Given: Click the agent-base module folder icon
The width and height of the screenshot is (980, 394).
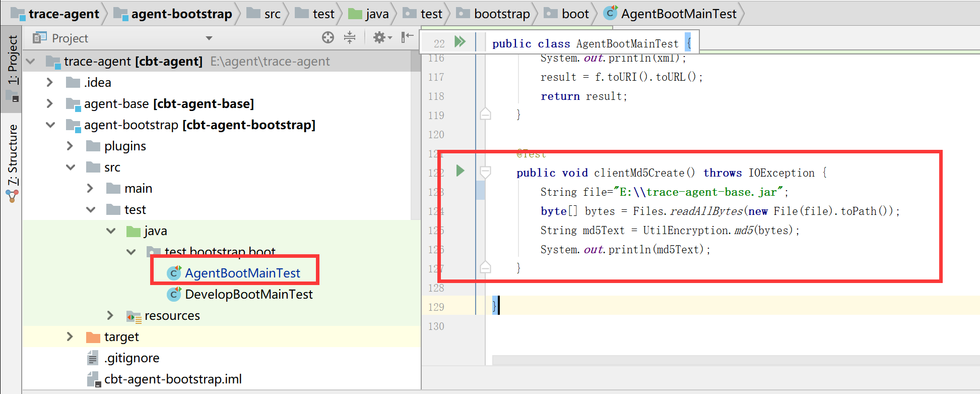Looking at the screenshot, I should click(74, 104).
